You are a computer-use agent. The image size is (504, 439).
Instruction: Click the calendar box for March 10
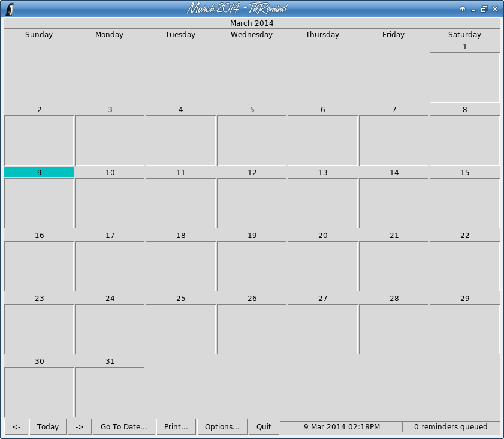[x=110, y=203]
